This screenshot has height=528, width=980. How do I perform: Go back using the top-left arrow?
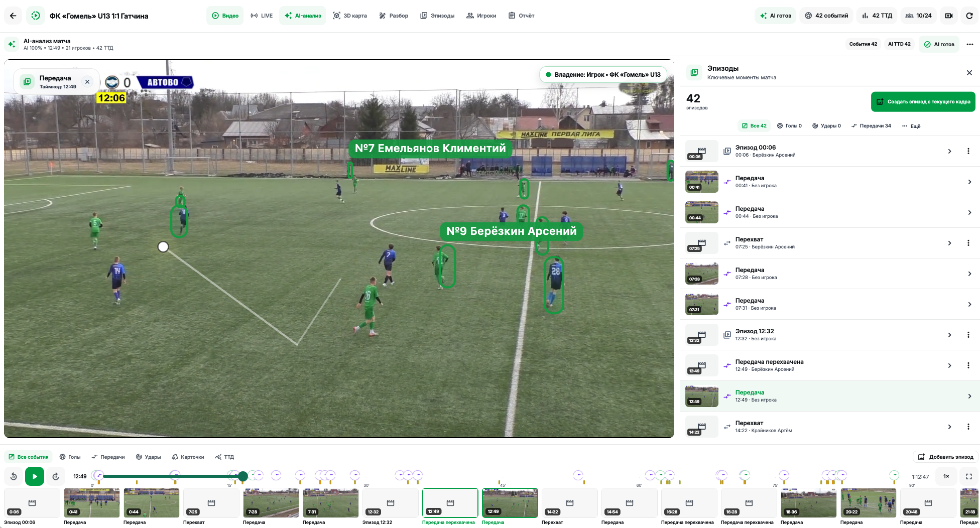pyautogui.click(x=13, y=16)
